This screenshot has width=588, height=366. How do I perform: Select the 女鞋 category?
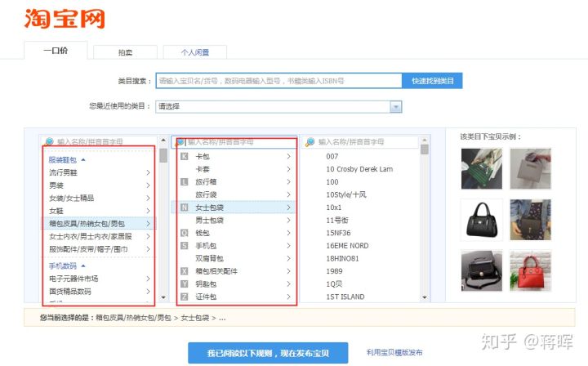pyautogui.click(x=100, y=211)
